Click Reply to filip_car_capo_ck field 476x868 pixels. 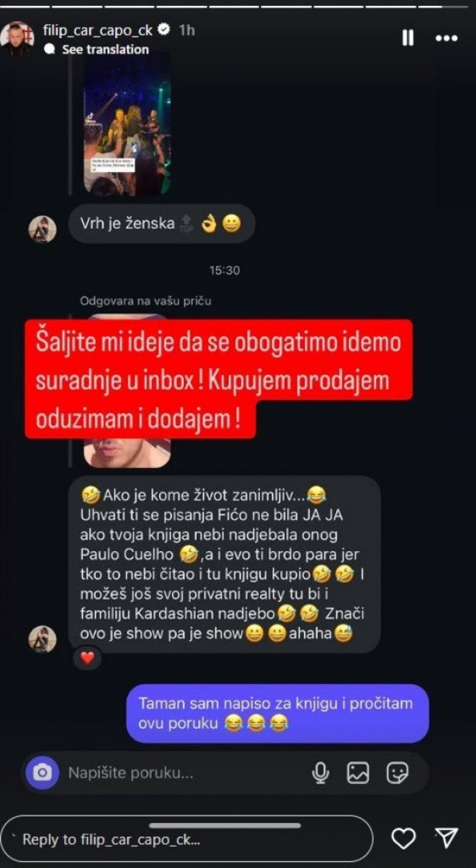(x=187, y=839)
